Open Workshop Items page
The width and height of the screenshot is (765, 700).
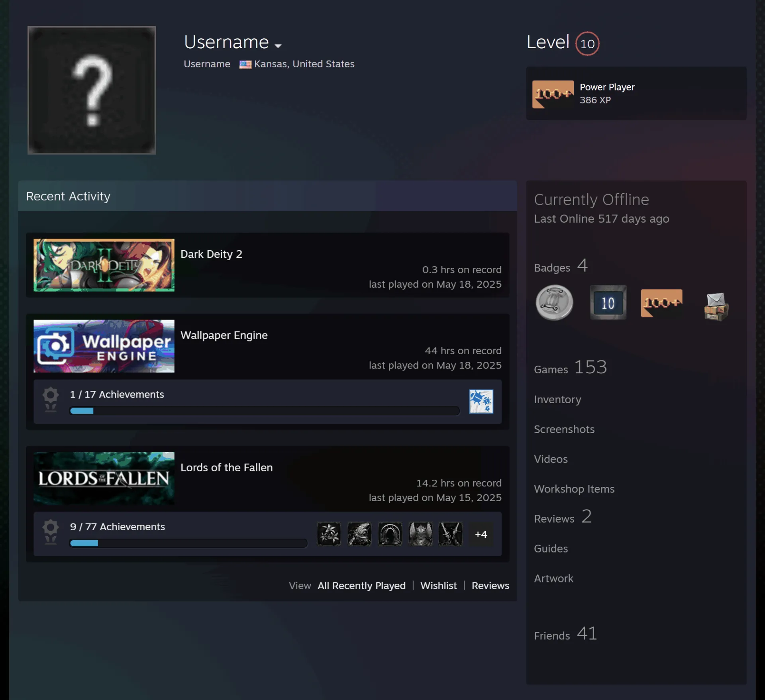574,489
